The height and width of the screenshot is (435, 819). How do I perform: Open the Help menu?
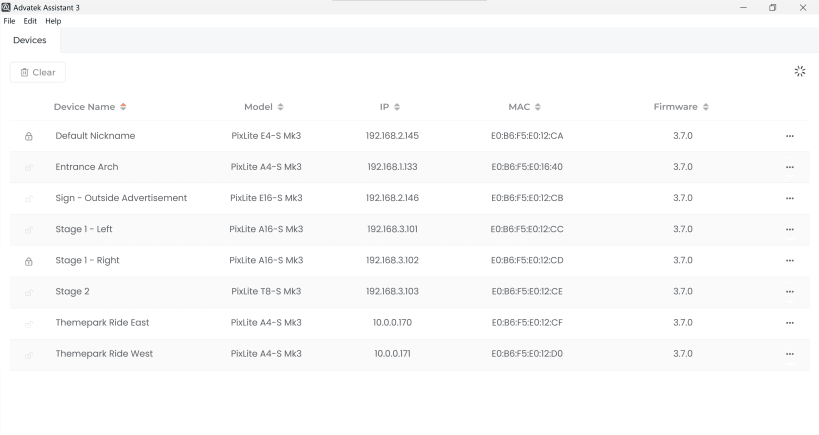(x=53, y=21)
